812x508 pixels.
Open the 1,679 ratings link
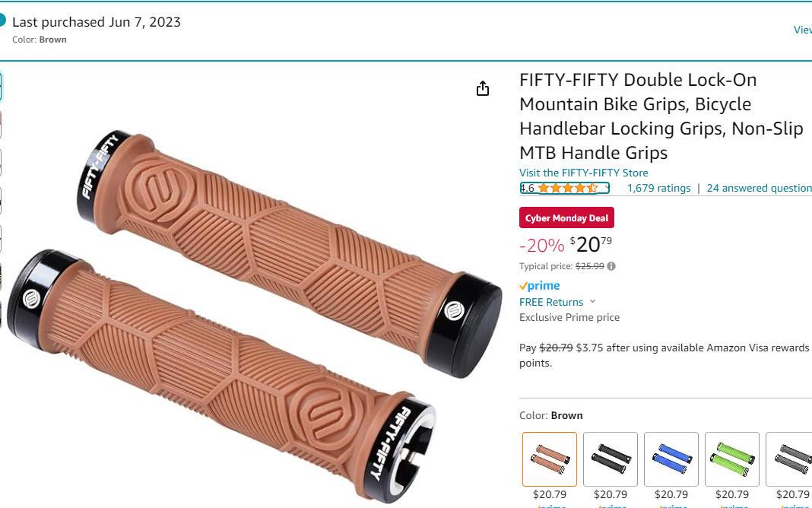pos(658,188)
